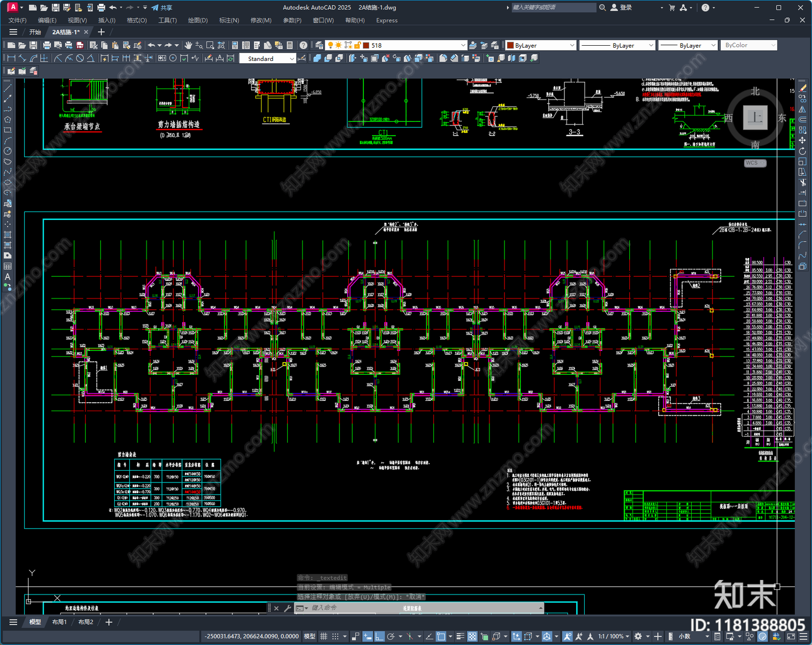
Task: Toggle Clean Screen full screen icon in status bar
Action: [791, 636]
